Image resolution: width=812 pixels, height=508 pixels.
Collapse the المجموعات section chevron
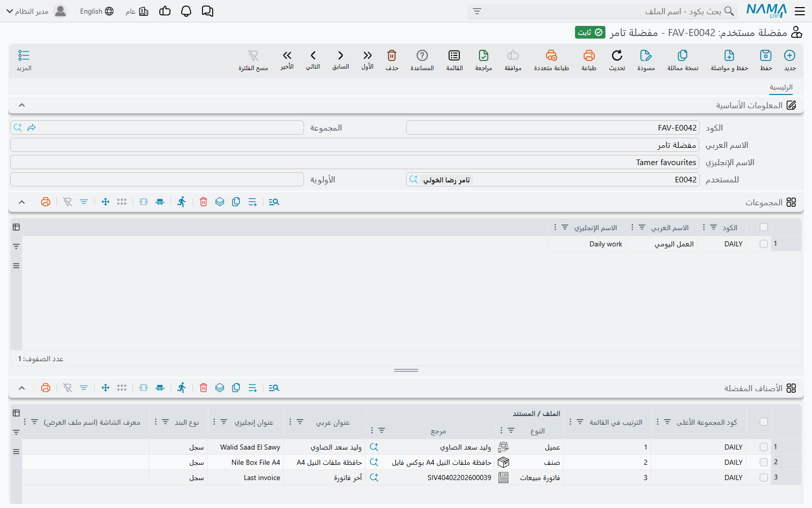pos(22,202)
